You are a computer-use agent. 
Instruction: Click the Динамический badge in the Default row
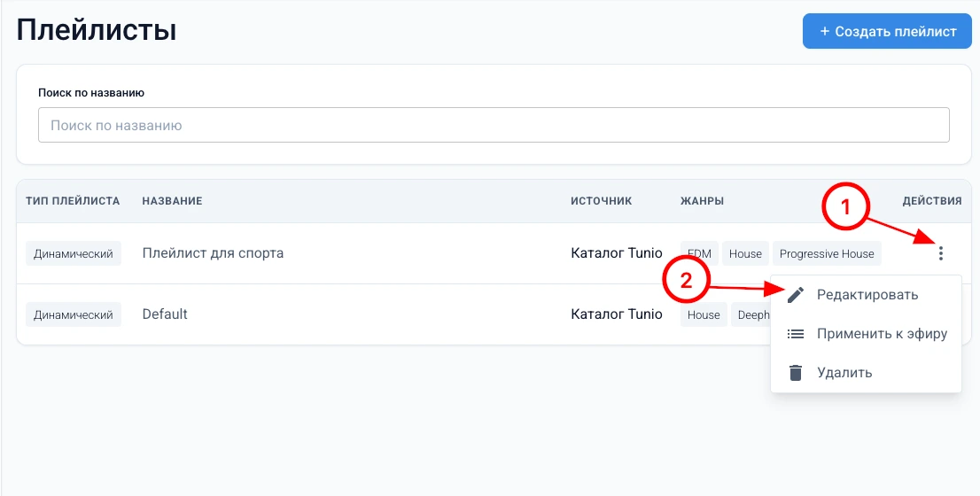[73, 314]
